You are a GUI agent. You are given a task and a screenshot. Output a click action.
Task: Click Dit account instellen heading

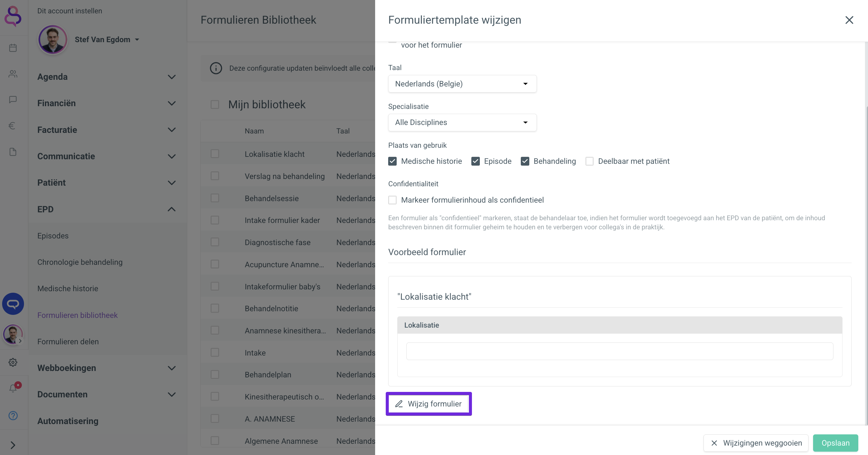tap(70, 11)
